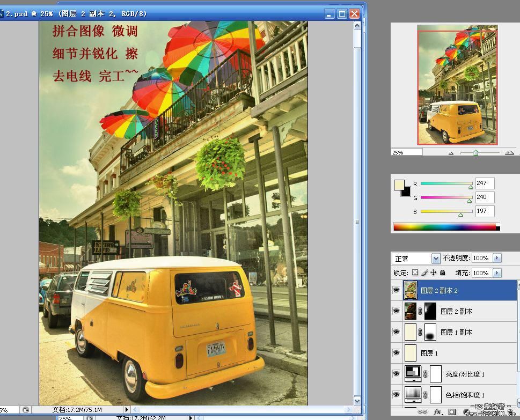Image resolution: width=520 pixels, height=420 pixels.
Task: Toggle the lock all padlock icon
Action: [442, 272]
